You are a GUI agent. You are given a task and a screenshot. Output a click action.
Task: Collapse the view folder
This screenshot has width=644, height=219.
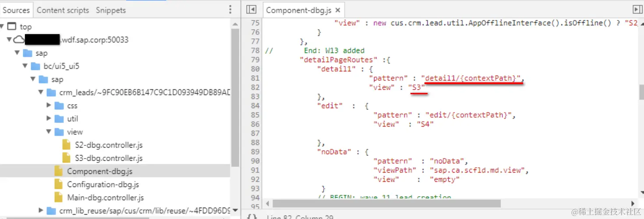[x=49, y=132]
